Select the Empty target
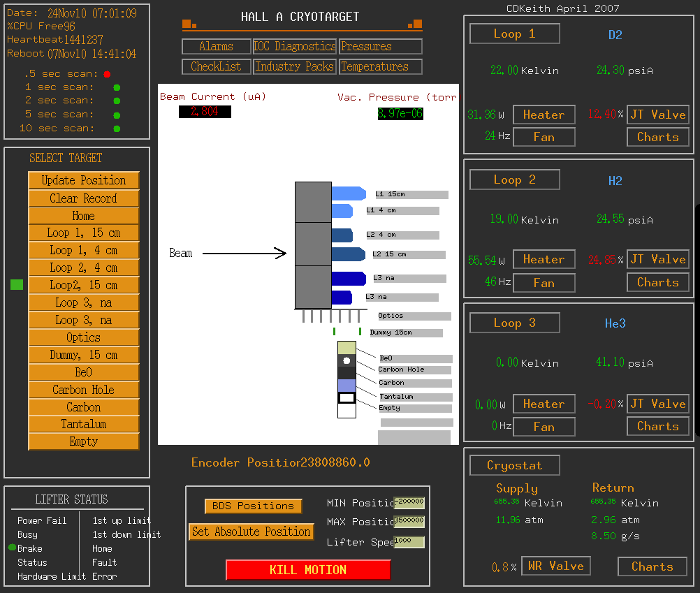Viewport: 700px width, 593px height. pos(83,441)
